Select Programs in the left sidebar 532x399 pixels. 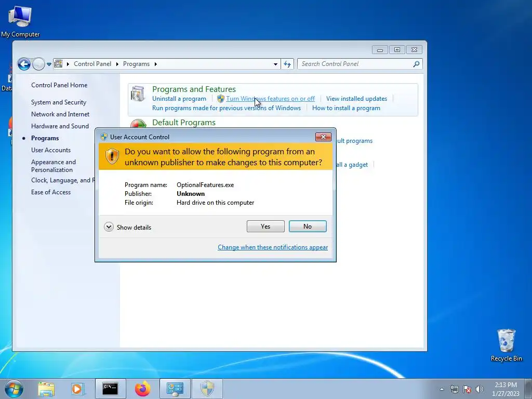45,138
